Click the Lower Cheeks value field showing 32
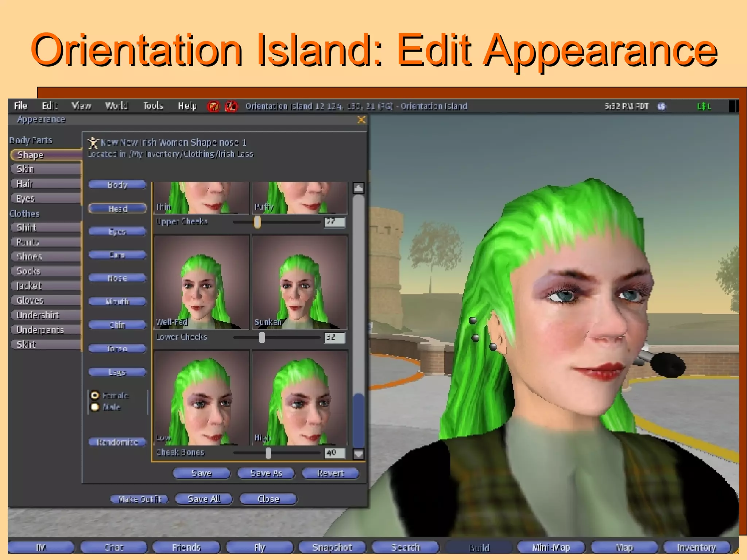Viewport: 747px width, 560px height. click(x=334, y=338)
